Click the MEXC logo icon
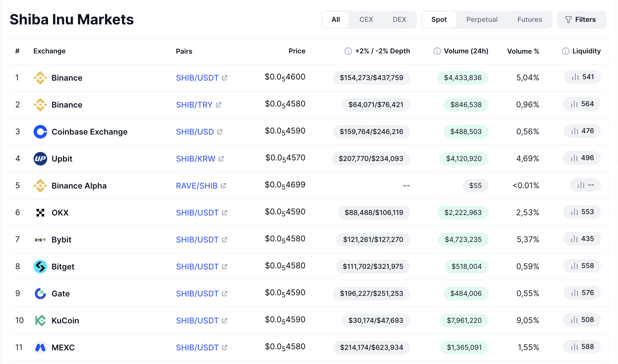 click(40, 348)
